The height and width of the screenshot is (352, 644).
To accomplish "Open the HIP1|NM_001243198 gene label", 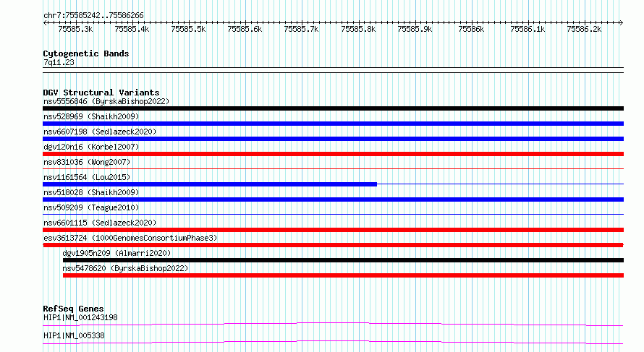I will tap(80, 317).
